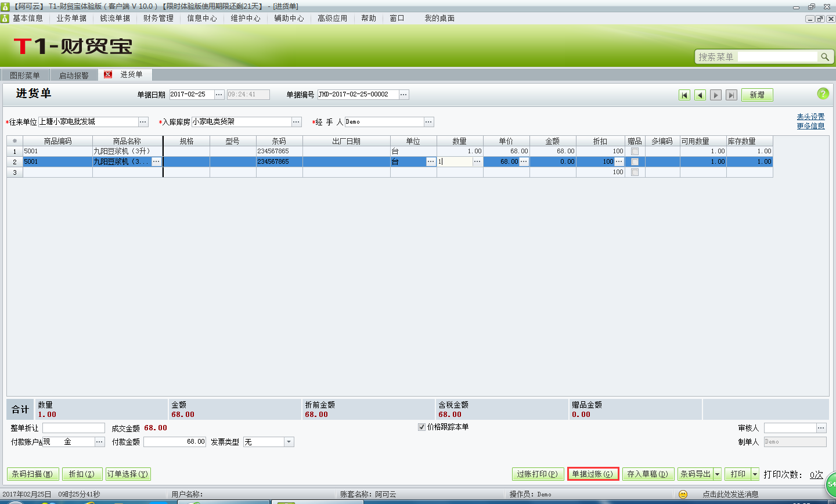Click the 新增 button
The width and height of the screenshot is (836, 504).
click(x=757, y=94)
